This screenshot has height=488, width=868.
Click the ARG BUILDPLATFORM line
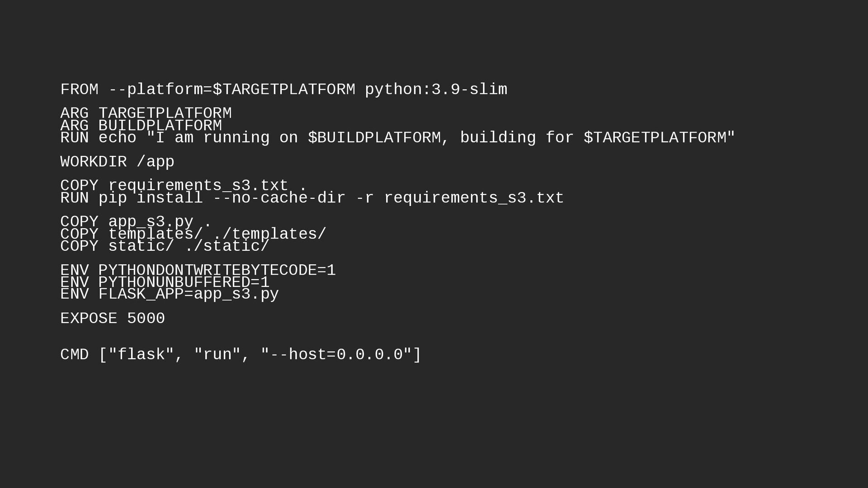click(x=141, y=126)
